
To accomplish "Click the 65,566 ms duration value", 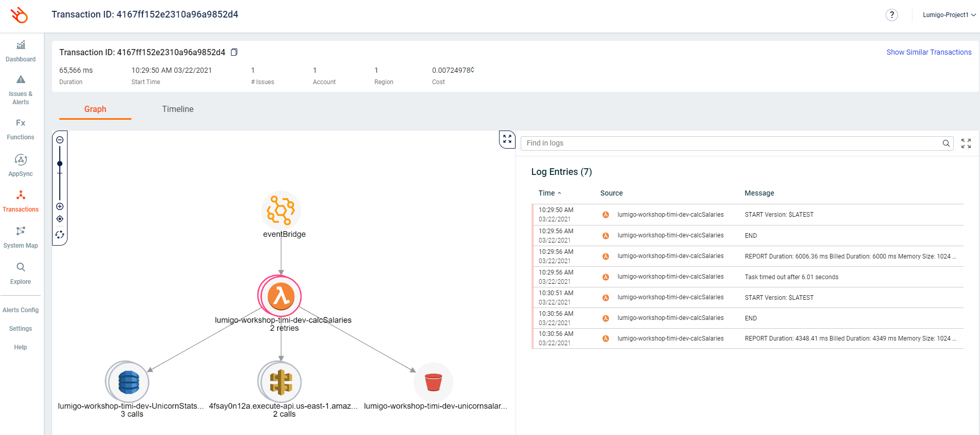I will tap(76, 70).
